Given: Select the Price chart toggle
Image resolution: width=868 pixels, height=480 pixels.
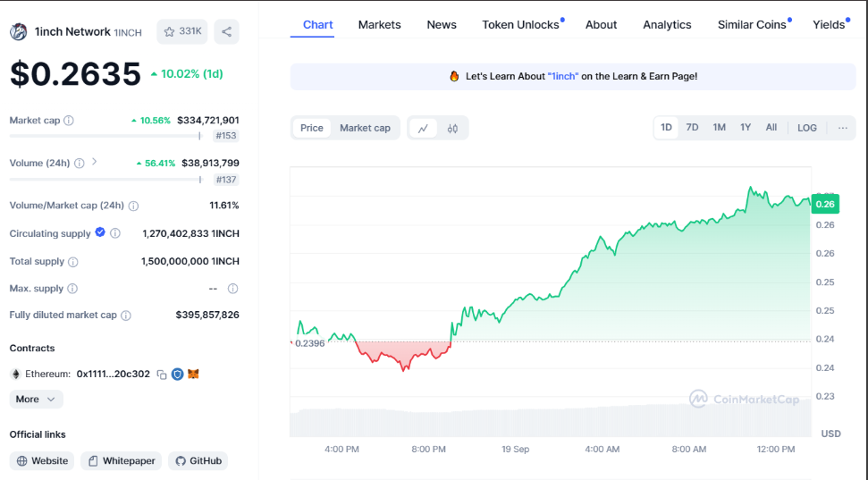Looking at the screenshot, I should (312, 128).
